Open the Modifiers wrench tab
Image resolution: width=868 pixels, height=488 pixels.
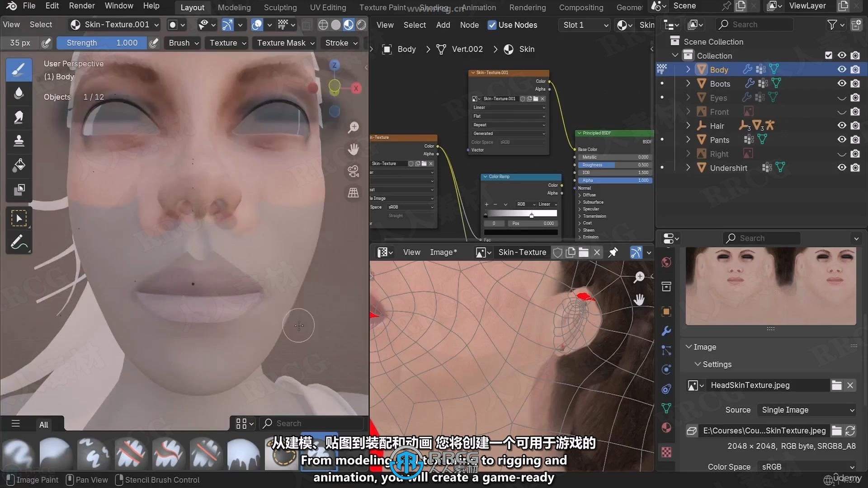(666, 331)
